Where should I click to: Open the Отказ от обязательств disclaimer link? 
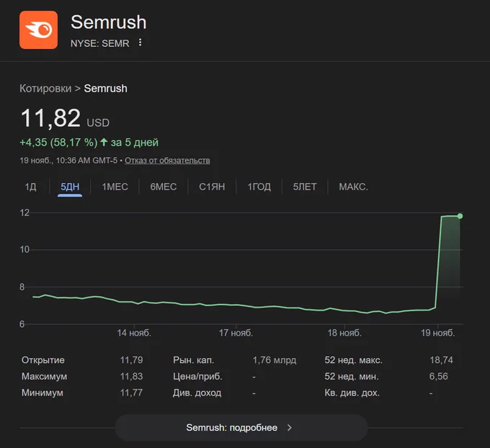pos(167,161)
